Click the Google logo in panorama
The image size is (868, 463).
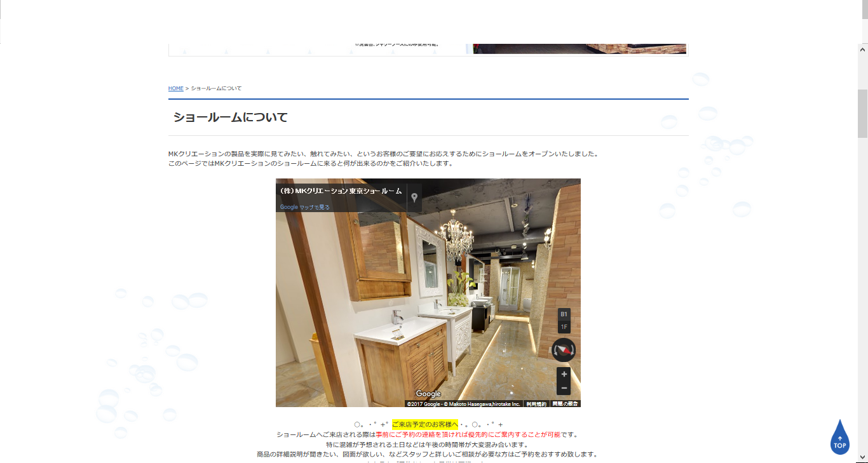pos(428,394)
